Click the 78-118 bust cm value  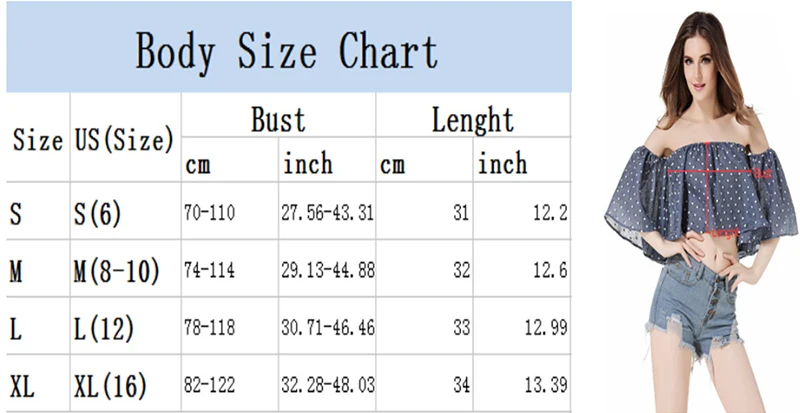[x=209, y=327]
